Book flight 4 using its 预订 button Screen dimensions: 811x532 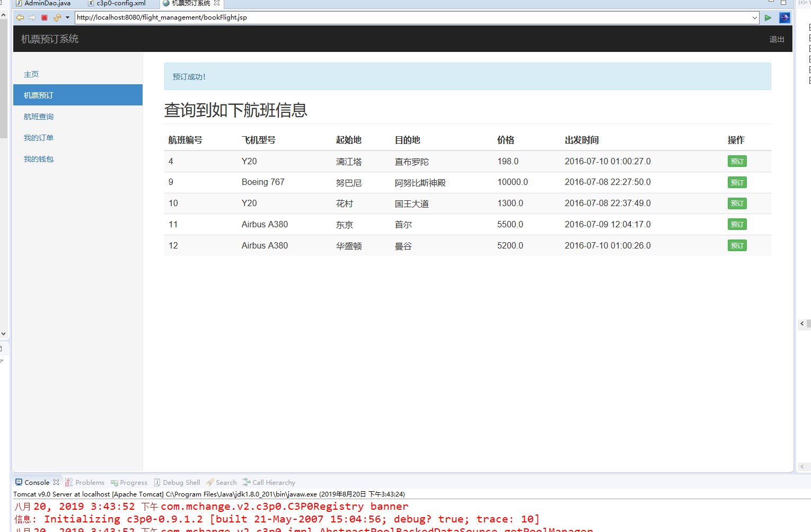(x=737, y=161)
